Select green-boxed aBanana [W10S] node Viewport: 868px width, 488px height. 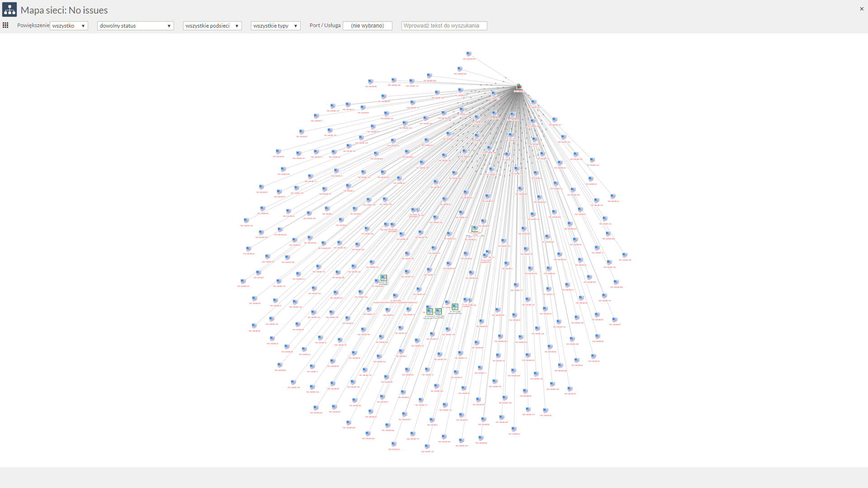(x=455, y=307)
